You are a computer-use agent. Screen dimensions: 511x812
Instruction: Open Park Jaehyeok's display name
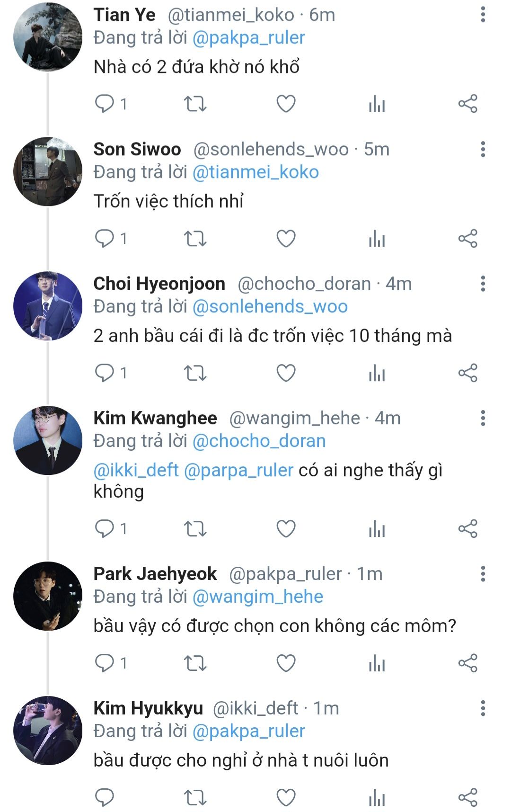click(x=155, y=574)
